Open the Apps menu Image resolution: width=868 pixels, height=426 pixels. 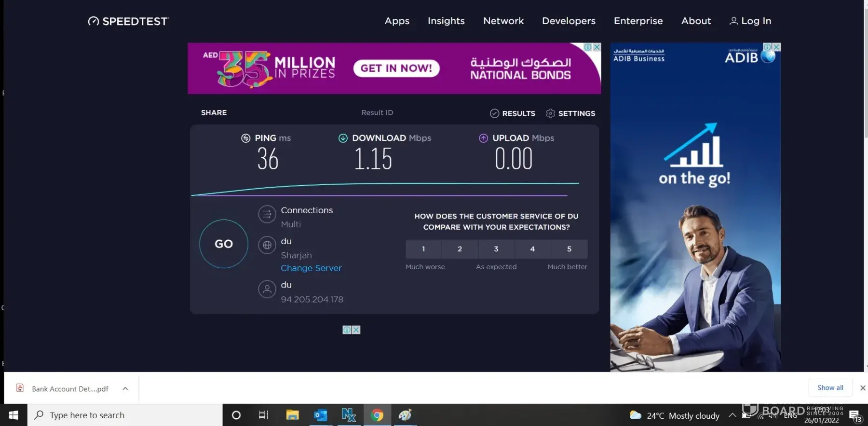397,21
